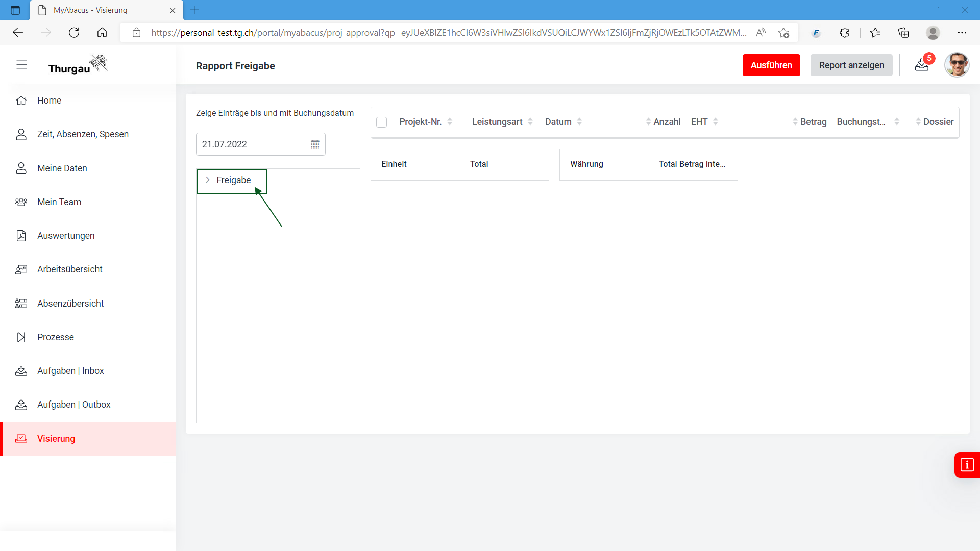Open the hamburger navigation menu
This screenshot has width=980, height=551.
[21, 65]
